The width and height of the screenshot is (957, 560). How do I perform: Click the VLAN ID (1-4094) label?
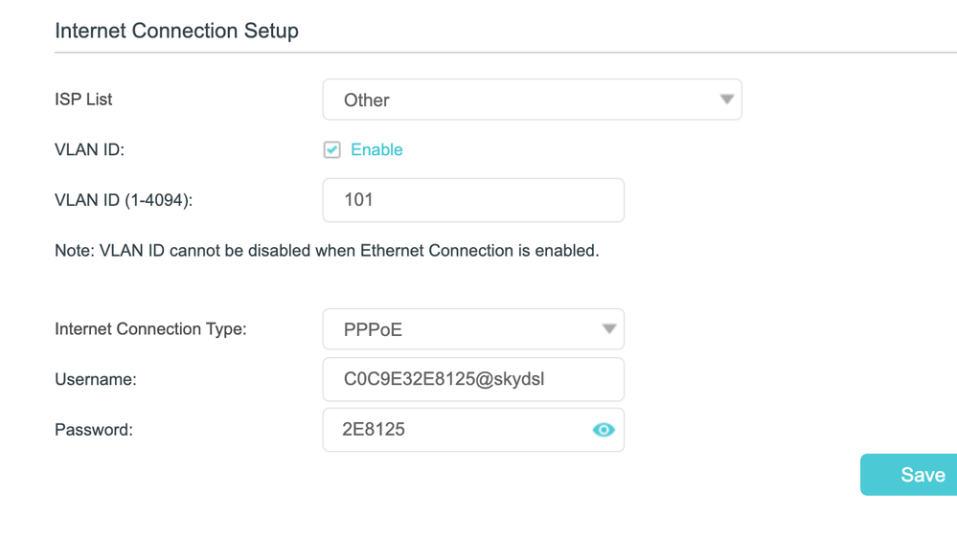131,200
